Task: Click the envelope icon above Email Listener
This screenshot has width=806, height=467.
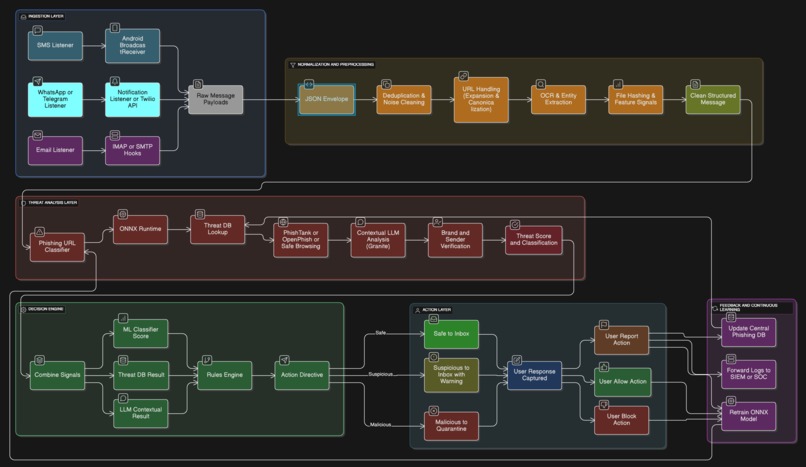Action: 38,135
